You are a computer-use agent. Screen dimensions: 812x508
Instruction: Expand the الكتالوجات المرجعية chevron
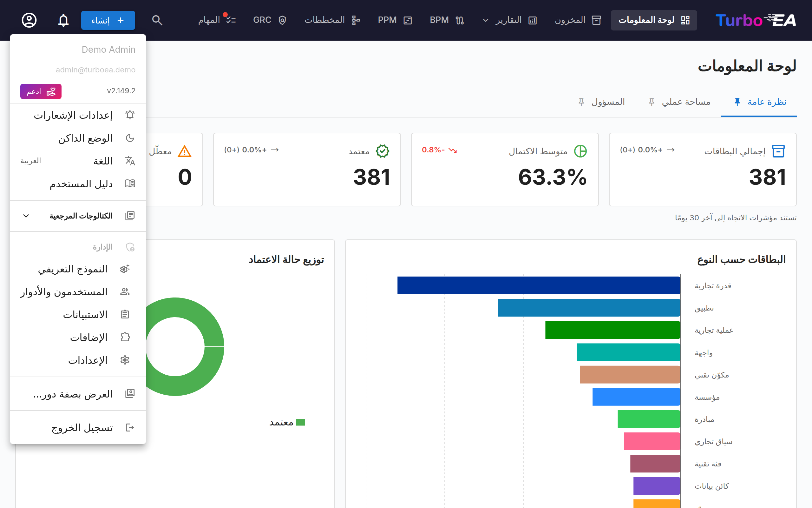pos(26,216)
